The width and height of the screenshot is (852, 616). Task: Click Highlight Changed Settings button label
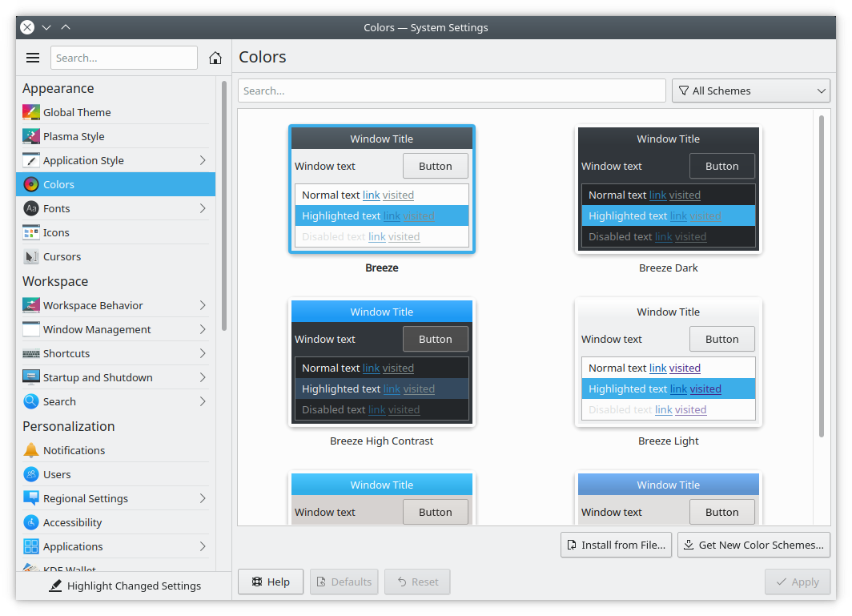pyautogui.click(x=135, y=586)
